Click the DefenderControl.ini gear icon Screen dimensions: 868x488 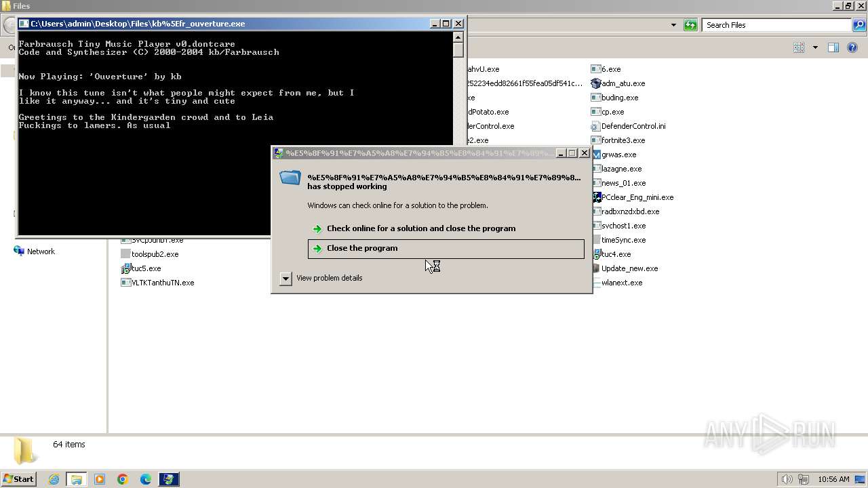click(x=596, y=126)
